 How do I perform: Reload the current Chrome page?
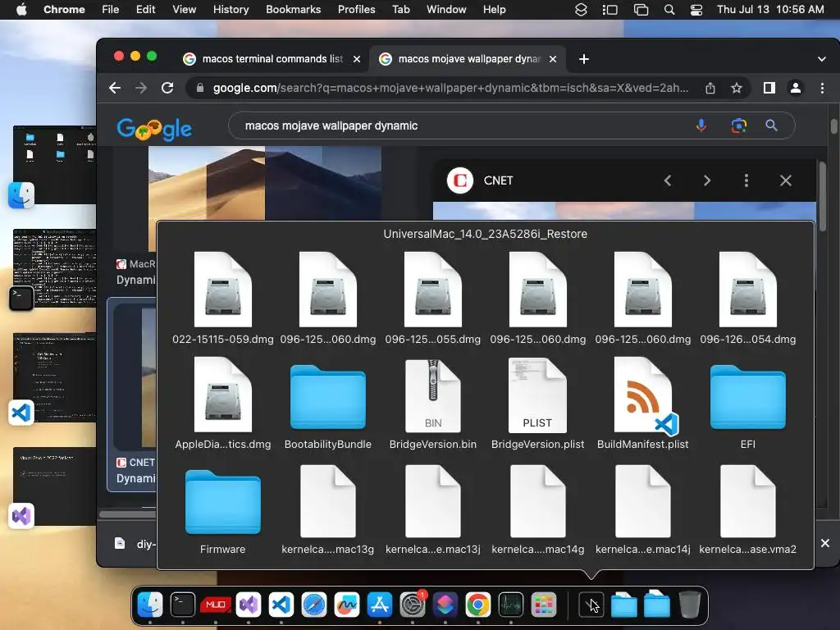click(x=167, y=88)
